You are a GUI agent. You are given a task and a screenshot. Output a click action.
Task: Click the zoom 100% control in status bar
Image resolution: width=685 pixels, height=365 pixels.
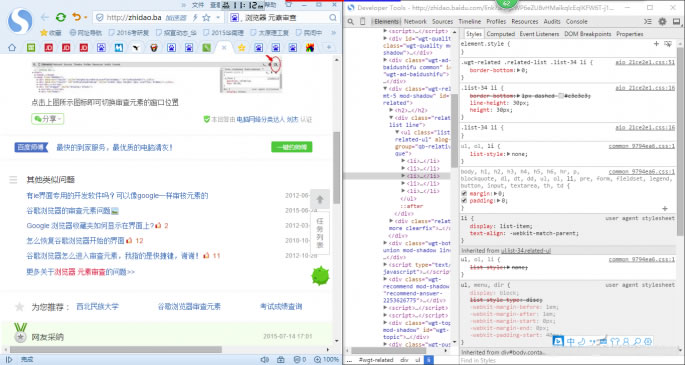[x=326, y=359]
